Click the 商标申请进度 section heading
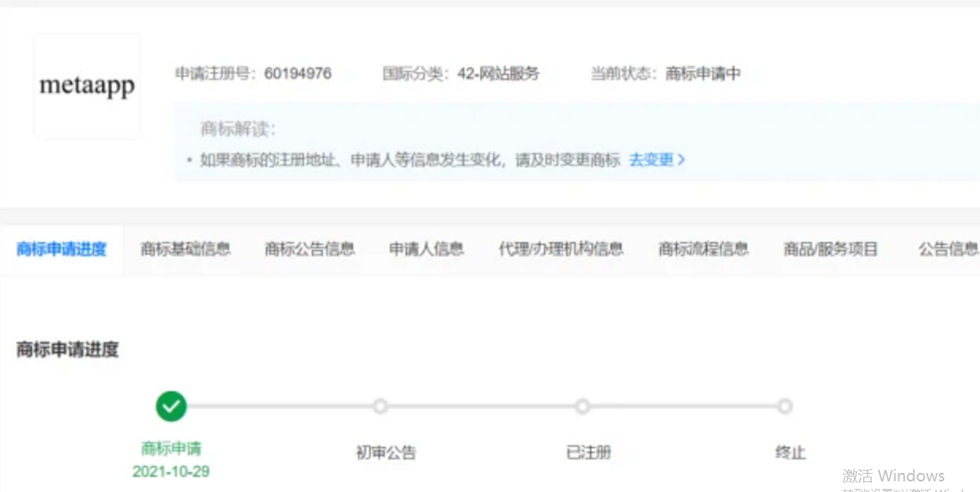Screen dimensions: 980x492 67,350
